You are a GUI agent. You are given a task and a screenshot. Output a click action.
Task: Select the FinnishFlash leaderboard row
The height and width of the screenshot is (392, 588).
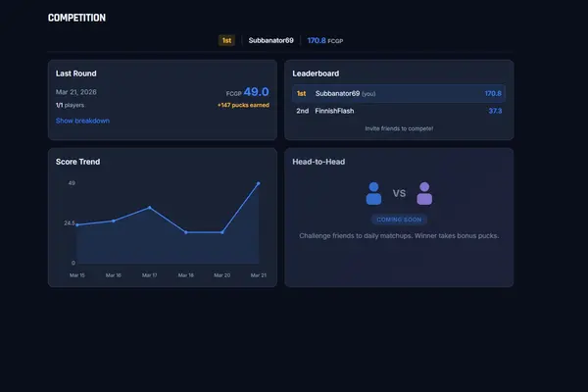(399, 111)
